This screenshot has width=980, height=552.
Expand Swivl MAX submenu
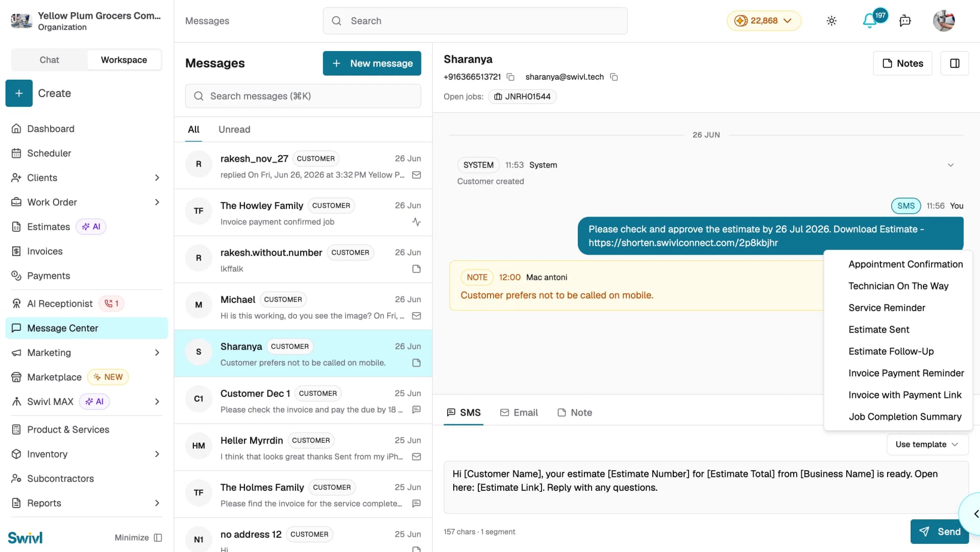point(157,402)
